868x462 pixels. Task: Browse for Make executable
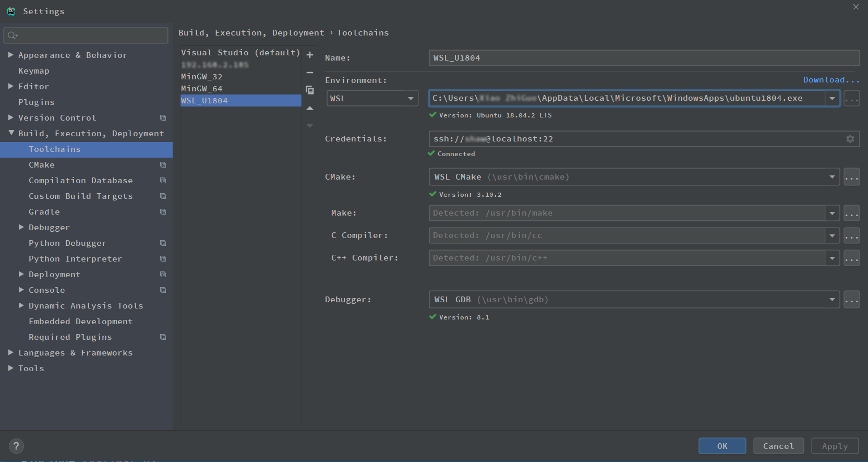coord(852,213)
